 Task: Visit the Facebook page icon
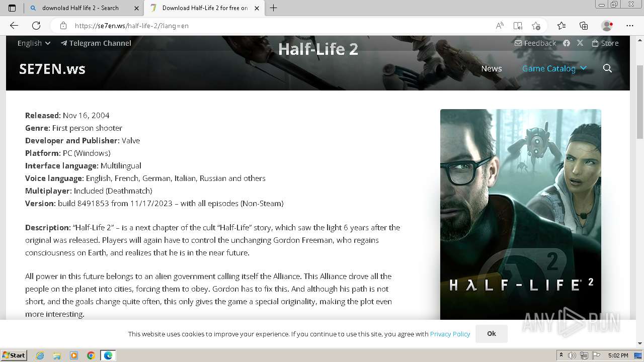567,43
